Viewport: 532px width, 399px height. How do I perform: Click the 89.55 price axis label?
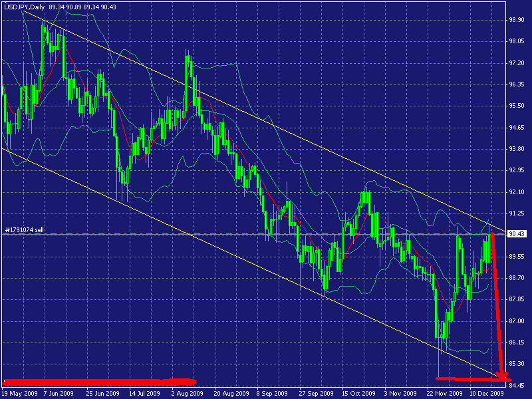517,257
